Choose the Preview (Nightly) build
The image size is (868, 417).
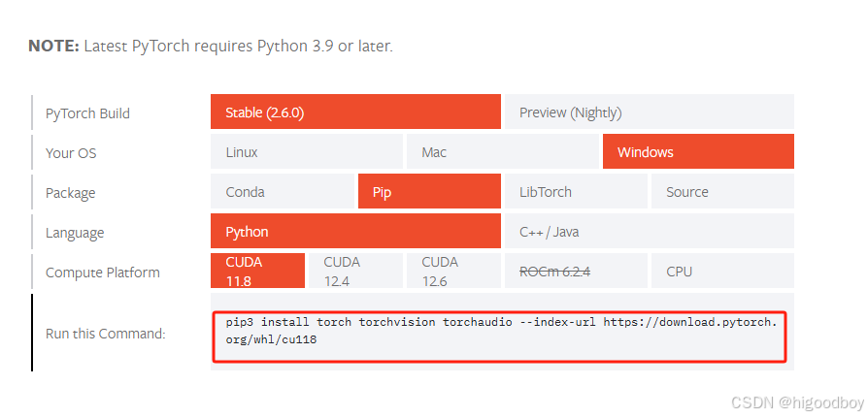click(x=649, y=112)
